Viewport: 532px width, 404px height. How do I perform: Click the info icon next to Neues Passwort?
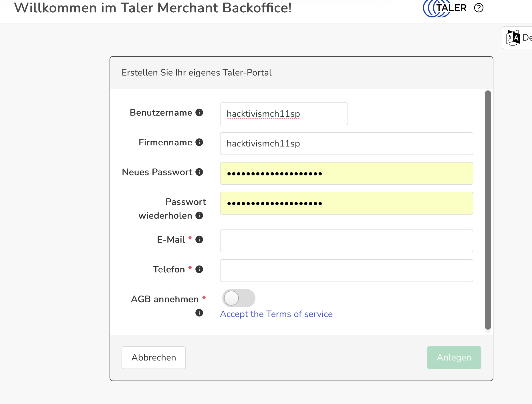coord(199,172)
